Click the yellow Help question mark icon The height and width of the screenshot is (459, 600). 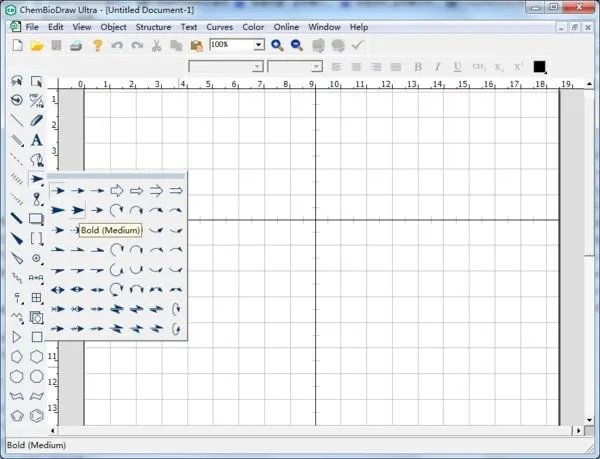[x=97, y=45]
